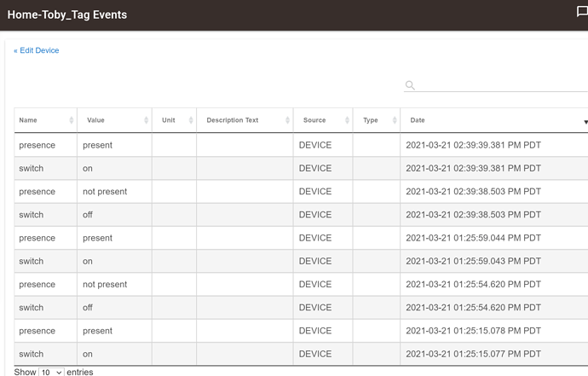588x376 pixels.
Task: Click DEVICE source in the first row
Action: pyautogui.click(x=315, y=145)
